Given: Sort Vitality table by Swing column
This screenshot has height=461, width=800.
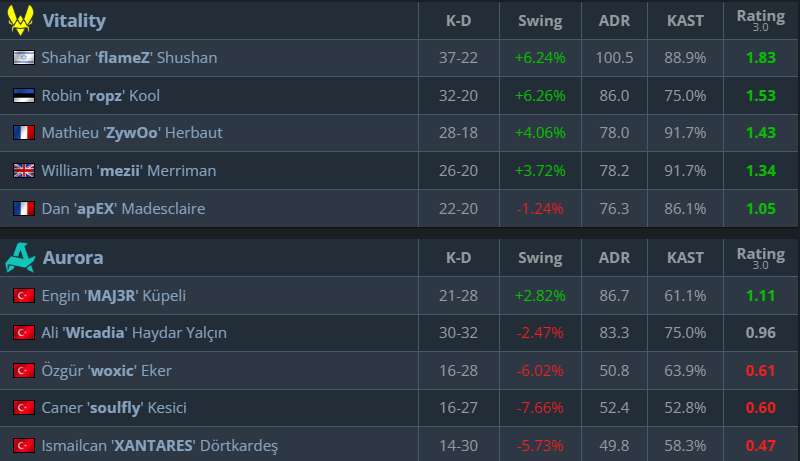Looking at the screenshot, I should [540, 21].
